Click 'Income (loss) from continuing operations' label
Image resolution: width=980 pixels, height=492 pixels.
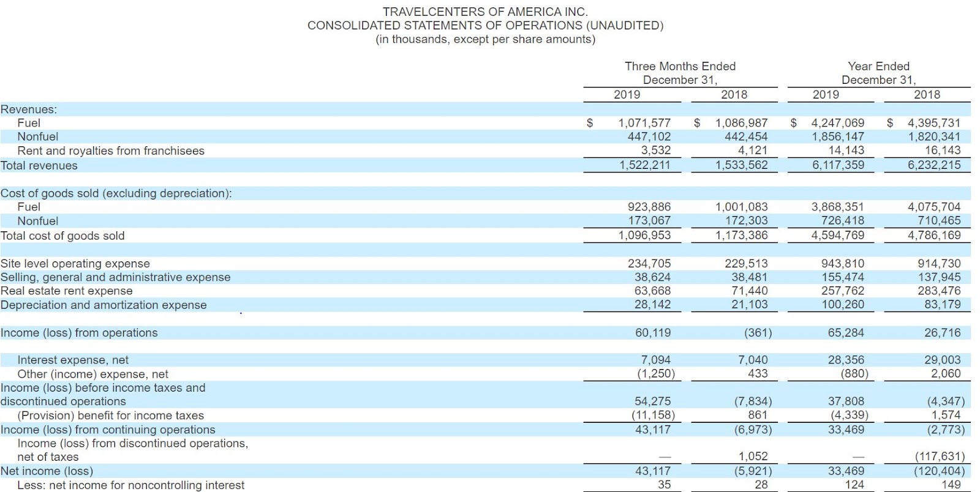108,430
